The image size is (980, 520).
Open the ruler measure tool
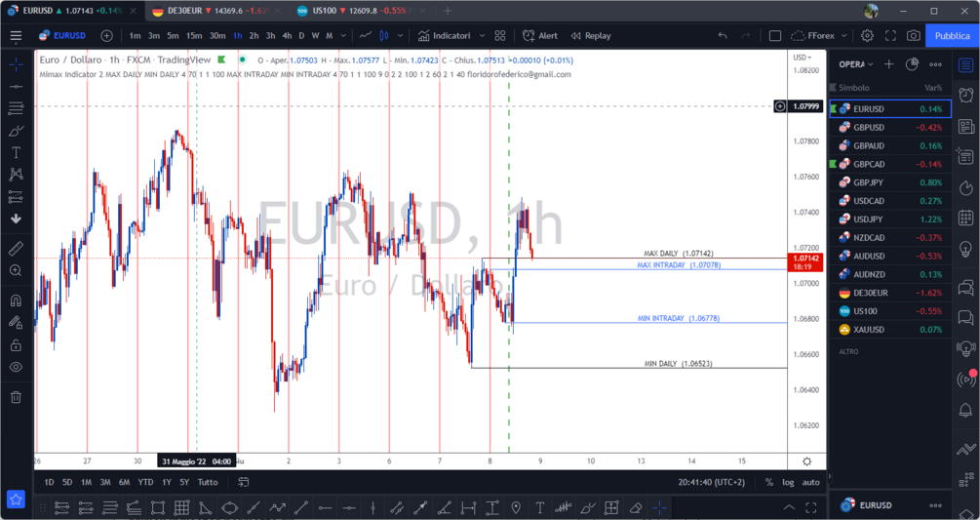(17, 249)
